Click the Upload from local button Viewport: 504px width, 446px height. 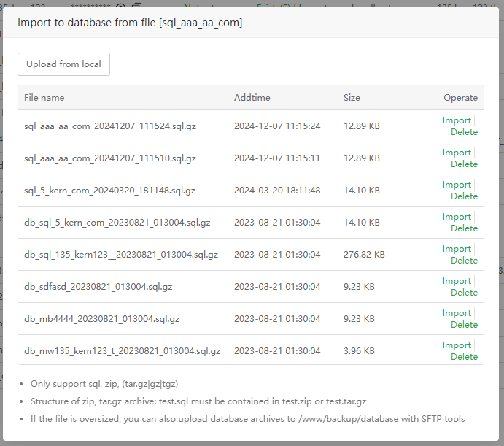coord(63,64)
